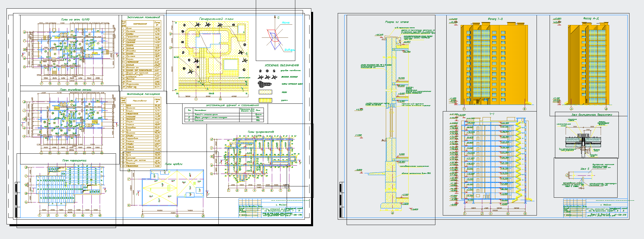Screen dimensions: 644x239
Task: Click the coniferous star-shaped symbols in legend
Action: click(x=268, y=77)
